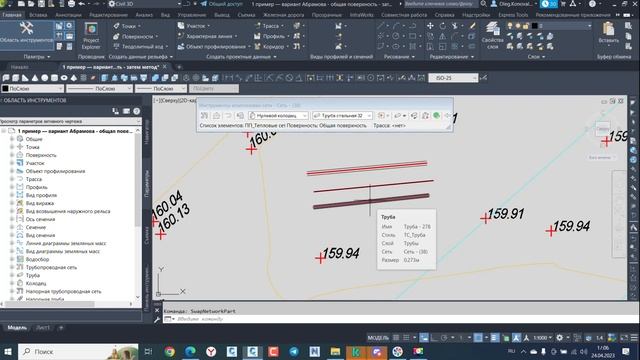Open the Вставка ribbon tab
Viewport: 640px width, 360px height.
pos(38,15)
